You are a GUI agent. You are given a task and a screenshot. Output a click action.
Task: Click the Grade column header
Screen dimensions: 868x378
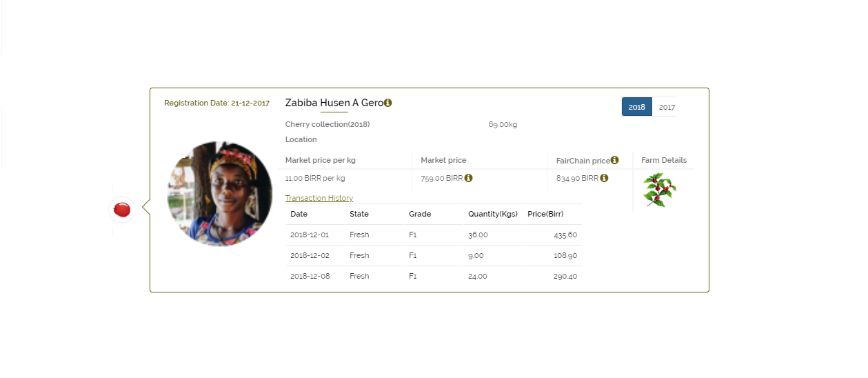(x=420, y=214)
